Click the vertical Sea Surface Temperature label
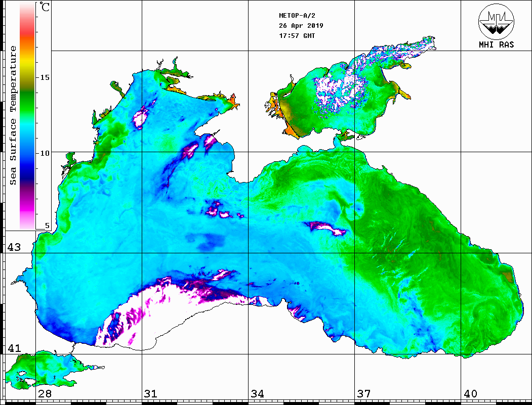Screen dimensions: 532x405 (13, 115)
